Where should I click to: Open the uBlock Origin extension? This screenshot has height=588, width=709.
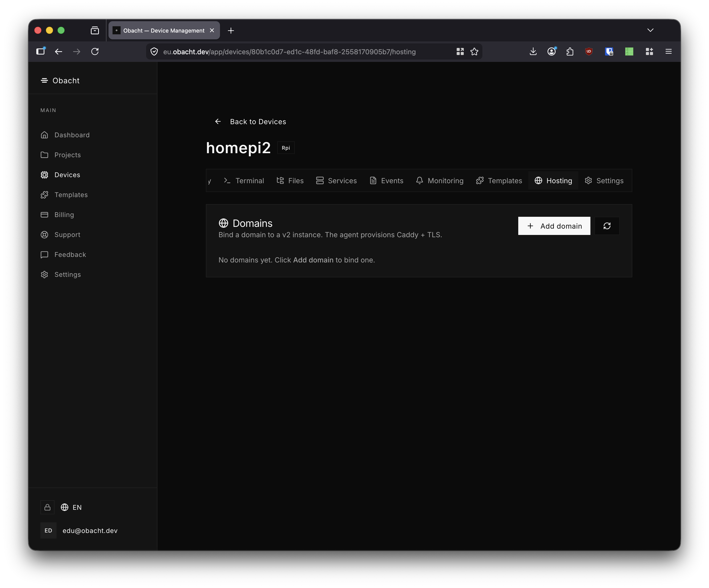click(589, 51)
